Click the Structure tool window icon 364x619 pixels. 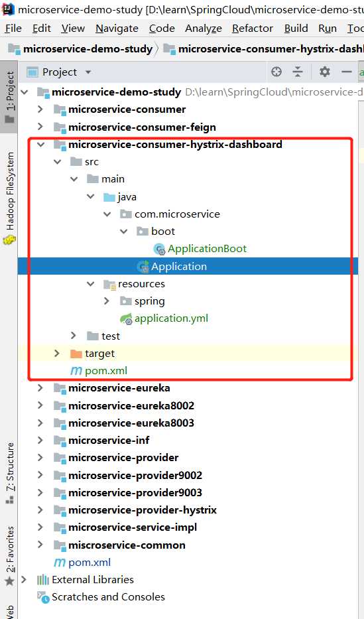pos(9,500)
